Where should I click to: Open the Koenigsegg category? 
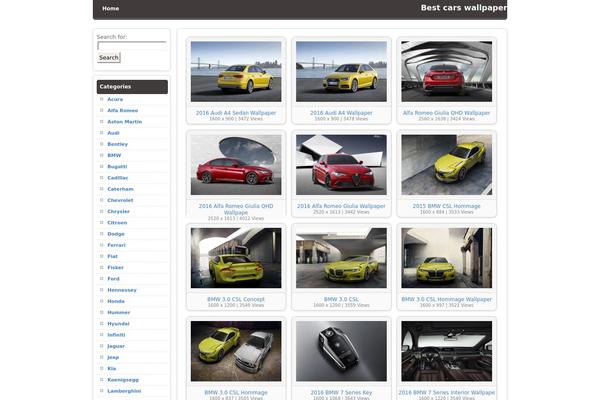pyautogui.click(x=123, y=380)
